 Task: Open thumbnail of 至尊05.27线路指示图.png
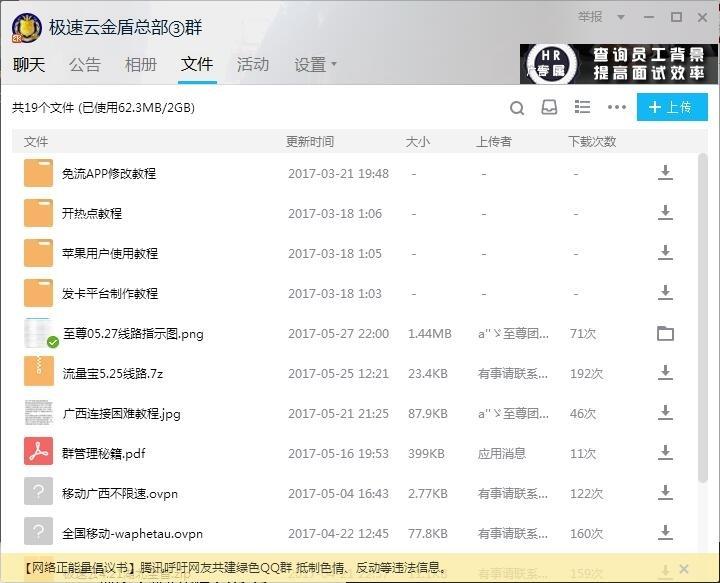[x=39, y=332]
